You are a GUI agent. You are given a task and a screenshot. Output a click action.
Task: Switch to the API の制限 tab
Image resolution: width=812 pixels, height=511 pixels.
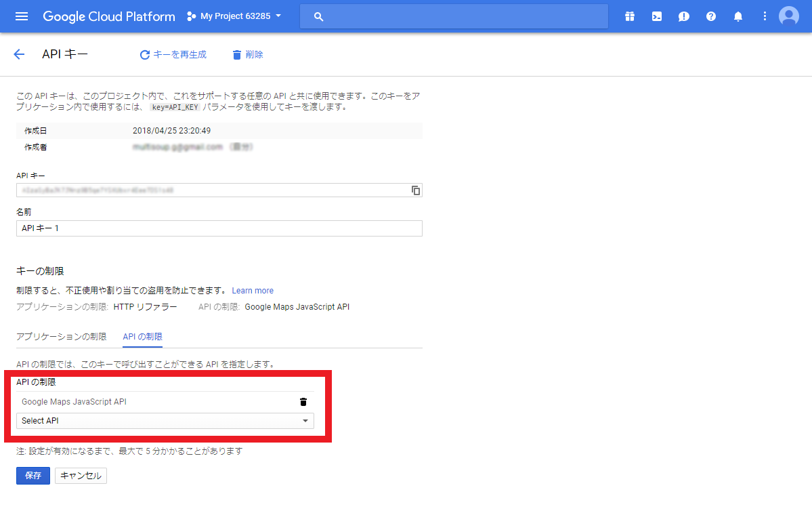pos(142,336)
